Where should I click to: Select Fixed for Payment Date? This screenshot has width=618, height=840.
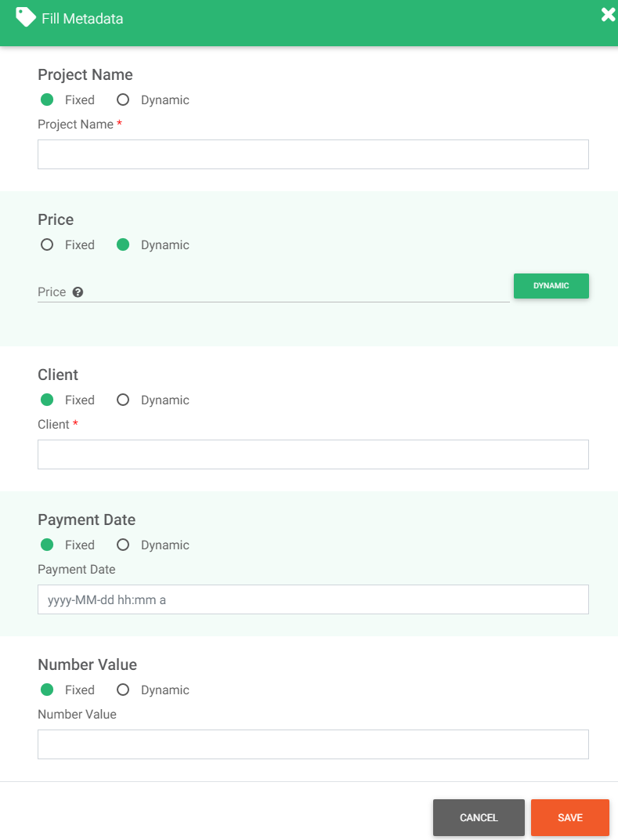point(47,545)
